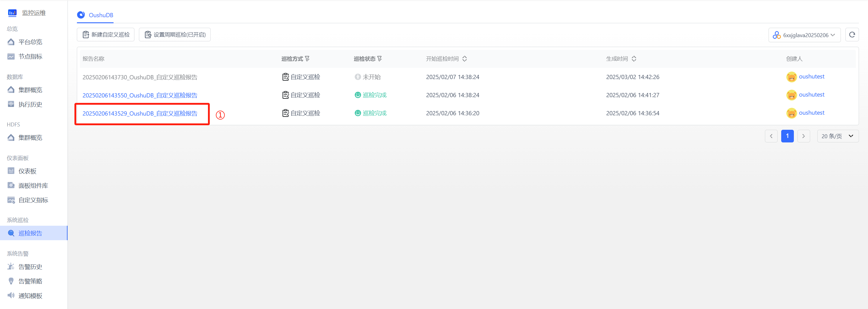868x309 pixels.
Task: Click the 报告名称 column header
Action: tap(93, 59)
